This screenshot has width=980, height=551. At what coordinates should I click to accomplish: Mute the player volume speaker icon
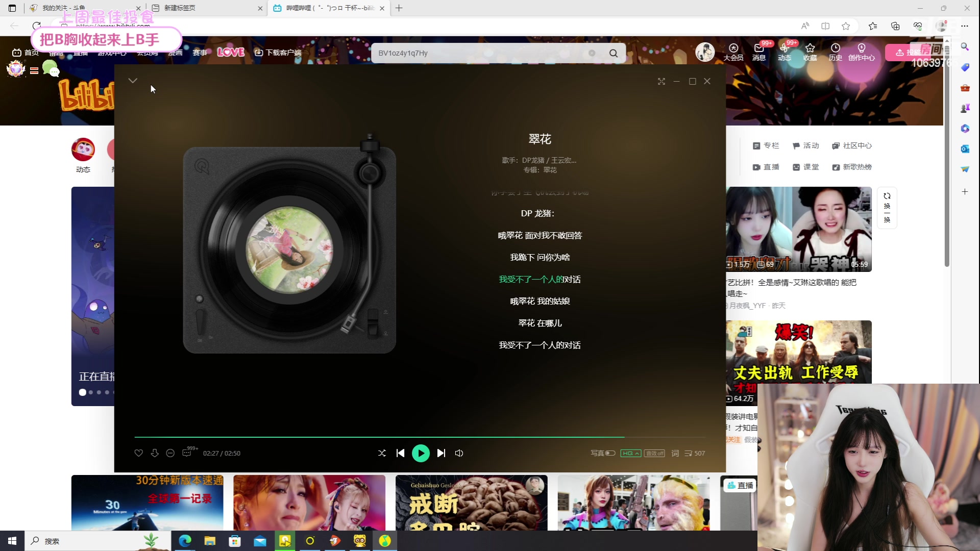[x=459, y=453]
